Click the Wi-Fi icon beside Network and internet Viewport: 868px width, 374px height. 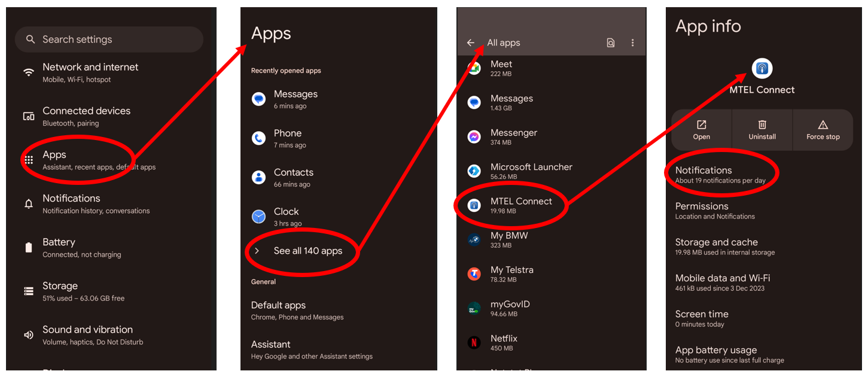(x=29, y=72)
